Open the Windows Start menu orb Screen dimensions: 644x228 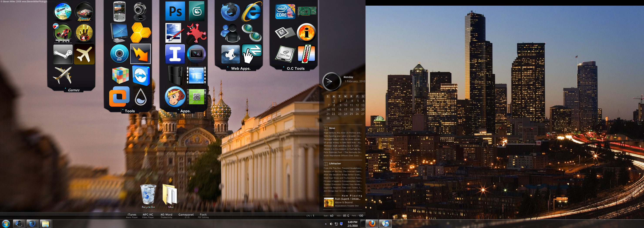coord(5,224)
